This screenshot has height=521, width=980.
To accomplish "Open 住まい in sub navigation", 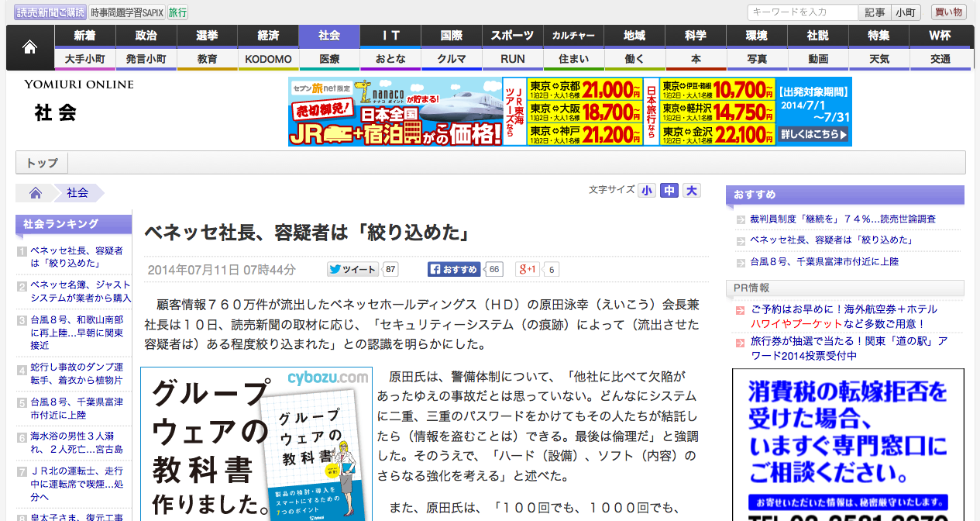I will tap(573, 59).
